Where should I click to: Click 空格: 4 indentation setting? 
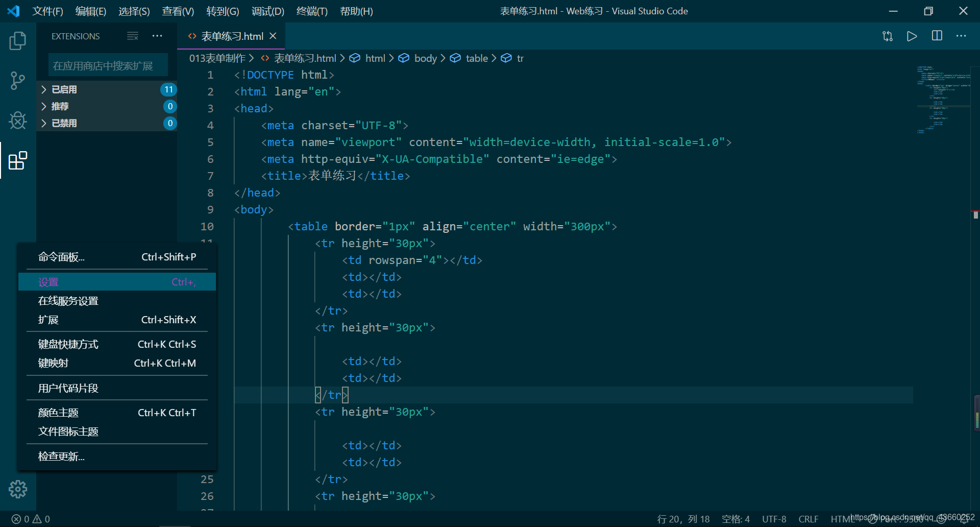point(736,519)
